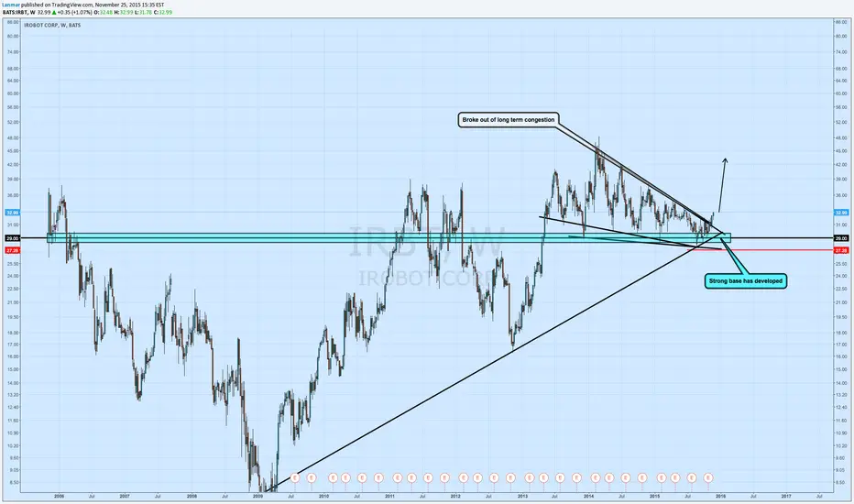This screenshot has width=854, height=504.
Task: Click the O:32.48 open value
Action: point(104,12)
